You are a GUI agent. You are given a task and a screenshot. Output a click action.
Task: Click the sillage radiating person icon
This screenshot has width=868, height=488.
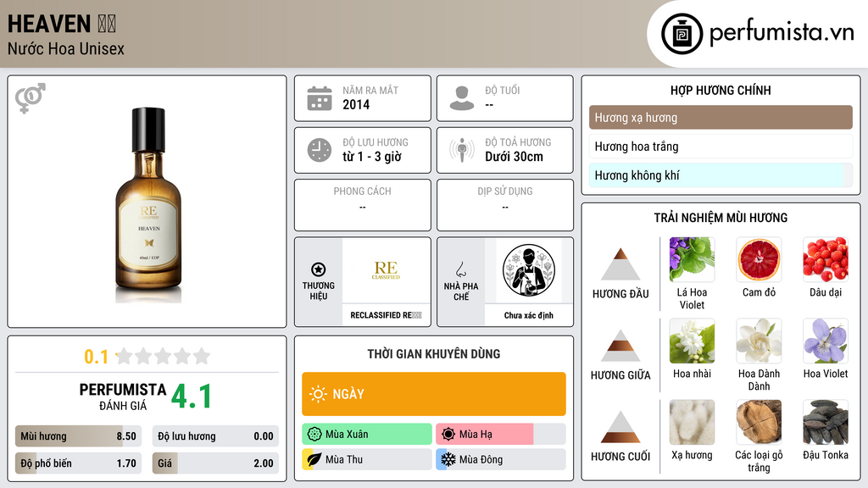(462, 150)
